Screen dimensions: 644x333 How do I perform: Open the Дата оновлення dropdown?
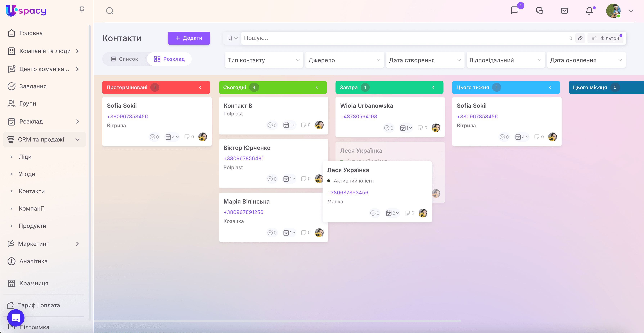click(586, 60)
